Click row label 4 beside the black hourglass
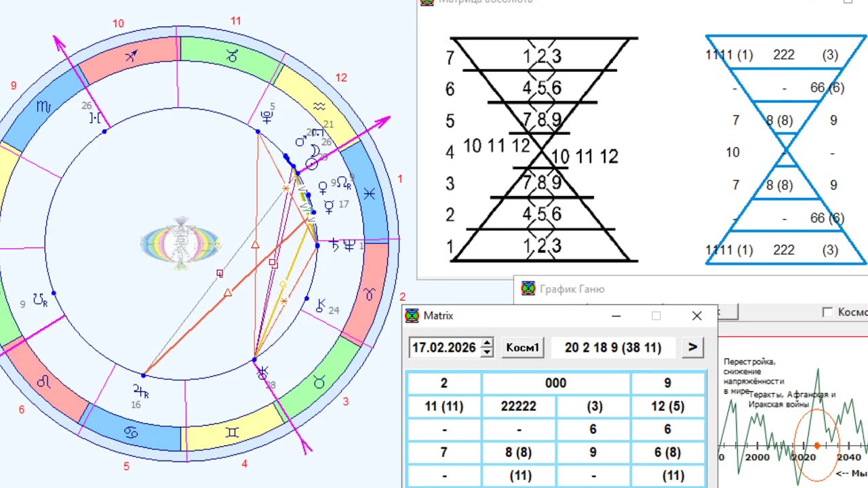Screen dimensions: 868x488 coord(450,152)
